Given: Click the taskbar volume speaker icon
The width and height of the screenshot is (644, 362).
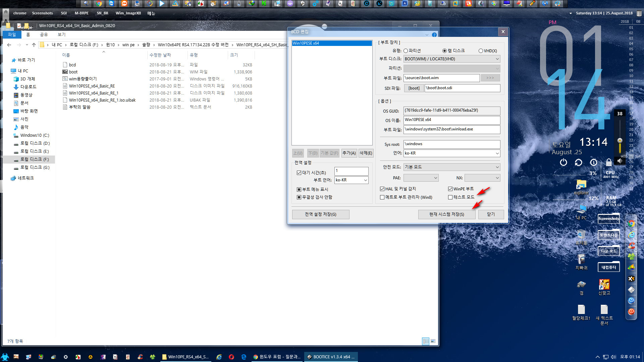Looking at the screenshot, I should tap(613, 357).
